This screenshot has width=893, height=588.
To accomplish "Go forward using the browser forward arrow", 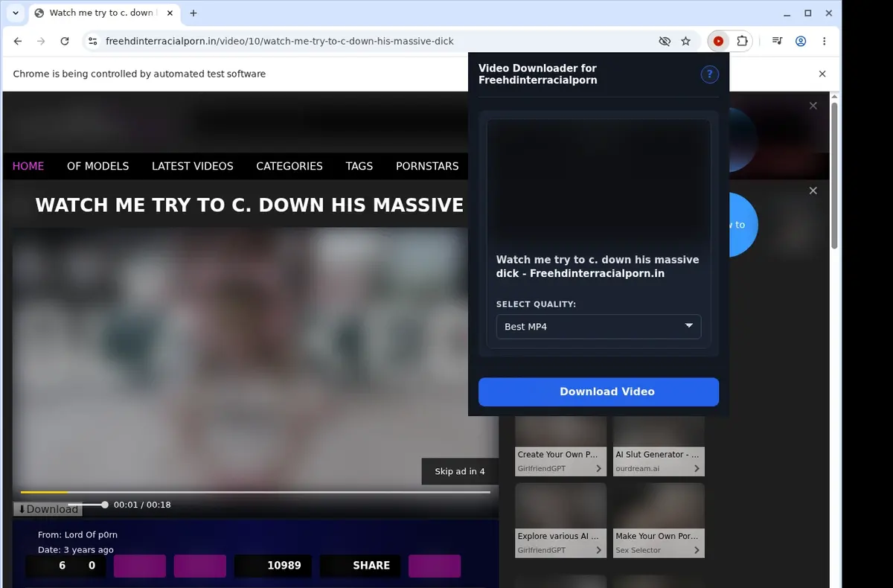I will point(41,41).
